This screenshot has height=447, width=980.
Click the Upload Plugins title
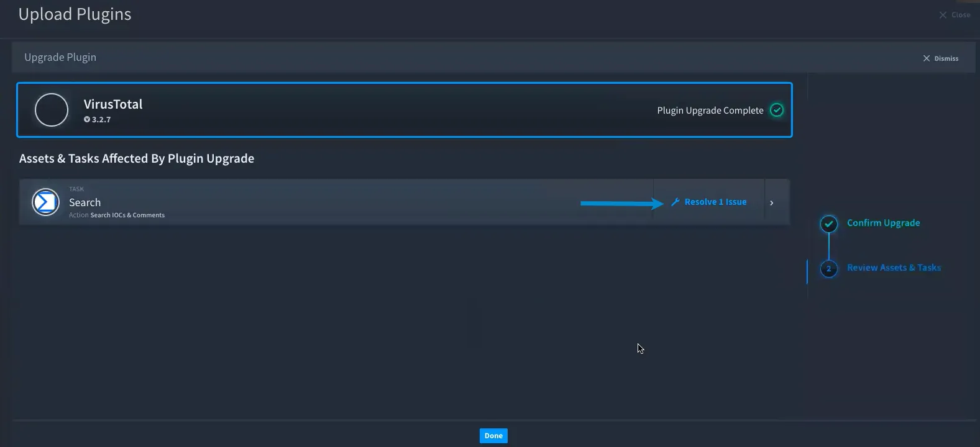click(75, 14)
